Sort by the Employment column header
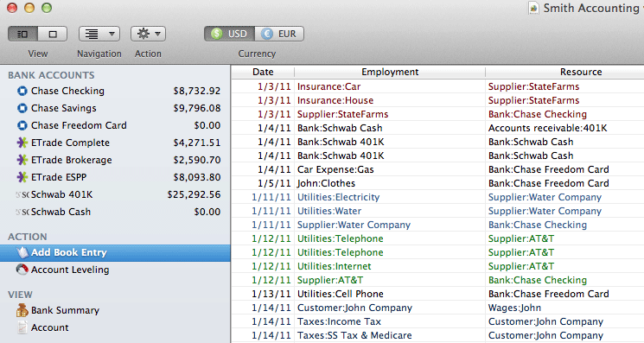644x343 pixels. pyautogui.click(x=390, y=72)
